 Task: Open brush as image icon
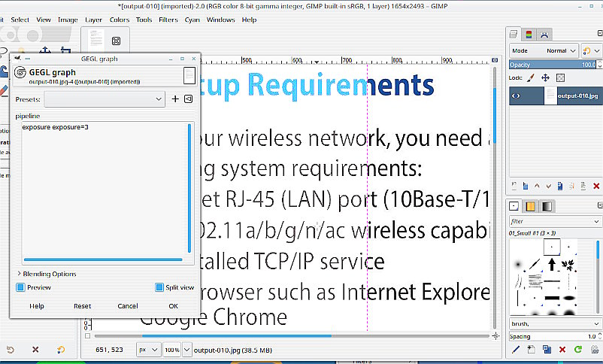click(595, 350)
